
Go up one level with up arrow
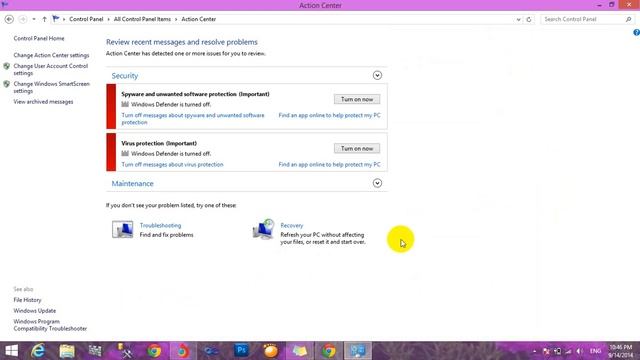44,19
